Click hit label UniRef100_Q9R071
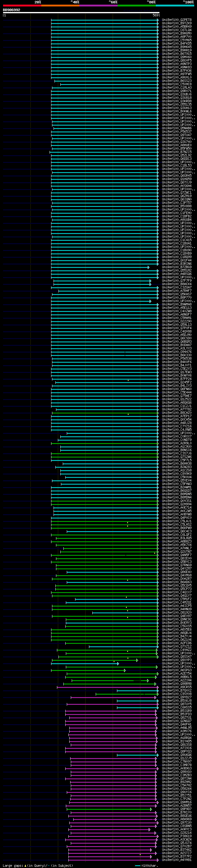Screen dimensions: 197x868 (176, 91)
